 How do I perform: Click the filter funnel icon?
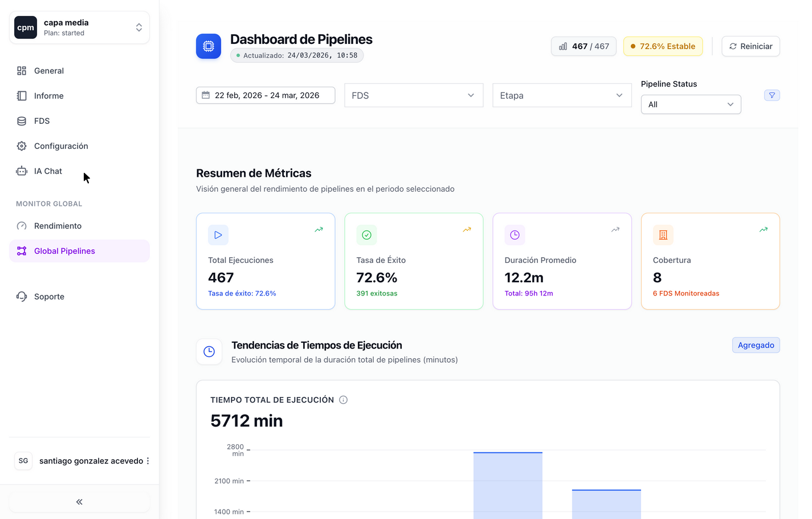click(x=772, y=95)
